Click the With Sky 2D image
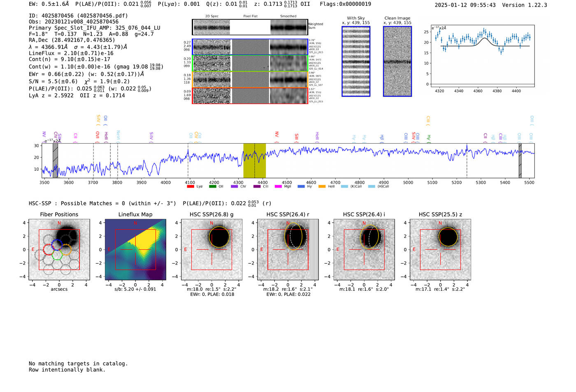Screen dimensions: 576x392 tap(356, 61)
